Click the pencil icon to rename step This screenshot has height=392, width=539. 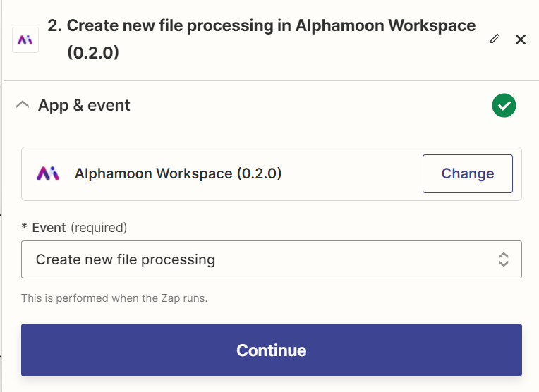coord(495,39)
